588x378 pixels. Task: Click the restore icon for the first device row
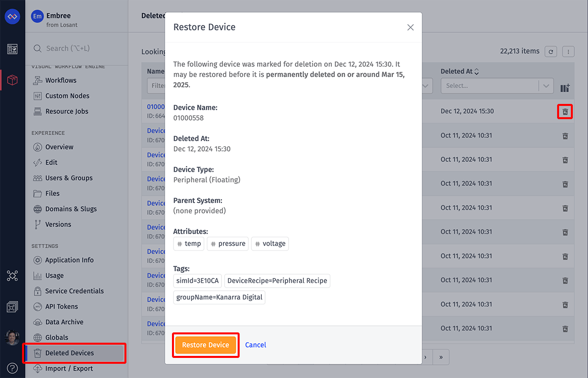[x=565, y=112]
